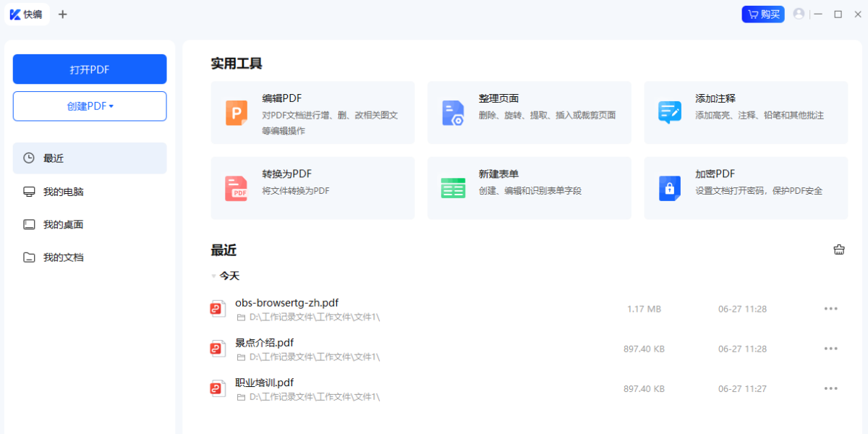Open more options for 景点介绍.pdf

[831, 349]
